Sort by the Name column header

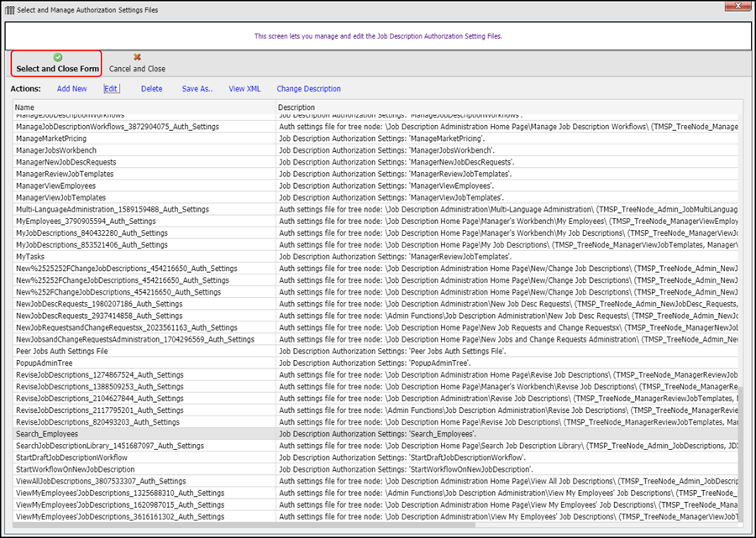[144, 107]
